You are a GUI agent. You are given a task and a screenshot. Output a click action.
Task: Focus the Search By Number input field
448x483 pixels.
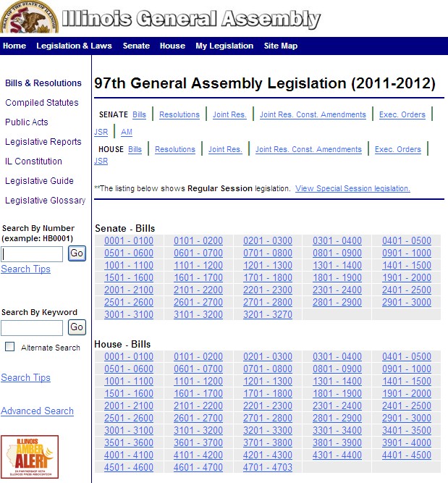point(32,254)
